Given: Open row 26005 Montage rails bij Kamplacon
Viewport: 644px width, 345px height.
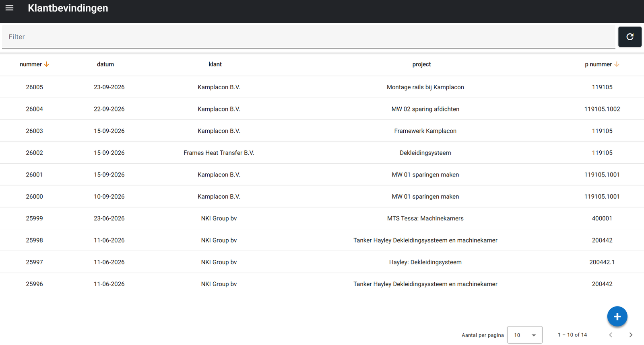Looking at the screenshot, I should (x=322, y=87).
